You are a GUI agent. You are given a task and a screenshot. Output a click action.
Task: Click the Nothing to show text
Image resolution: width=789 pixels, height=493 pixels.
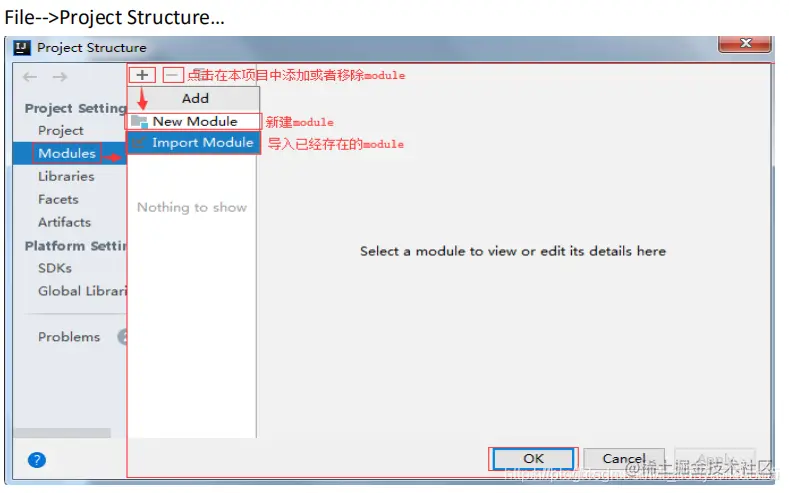(192, 208)
